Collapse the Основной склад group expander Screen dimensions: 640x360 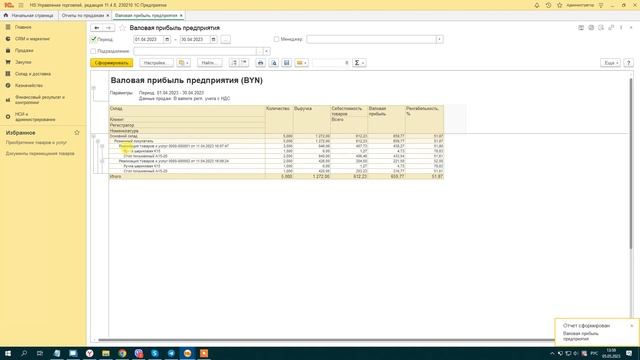pyautogui.click(x=93, y=136)
